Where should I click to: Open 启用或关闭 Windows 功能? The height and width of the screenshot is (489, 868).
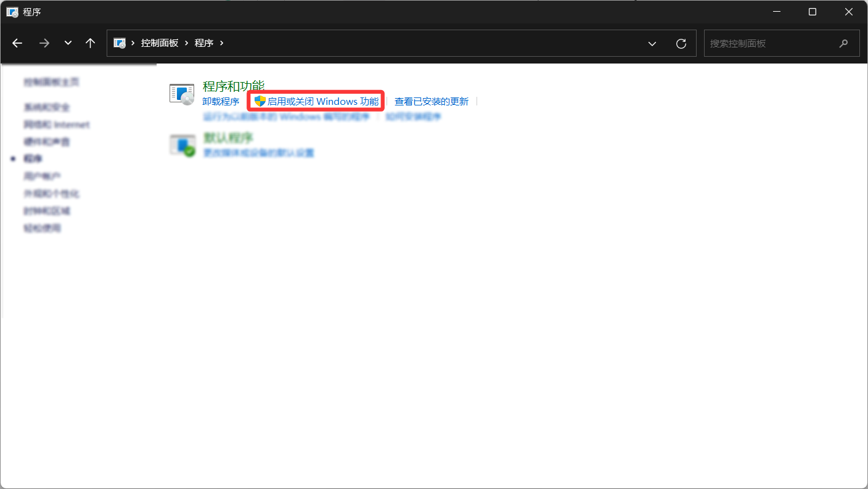[322, 102]
